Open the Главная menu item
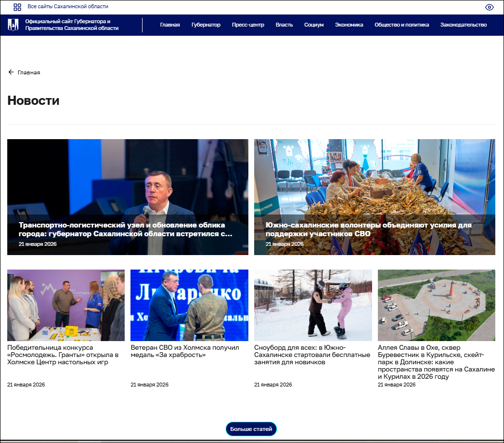The height and width of the screenshot is (443, 504). coord(170,25)
